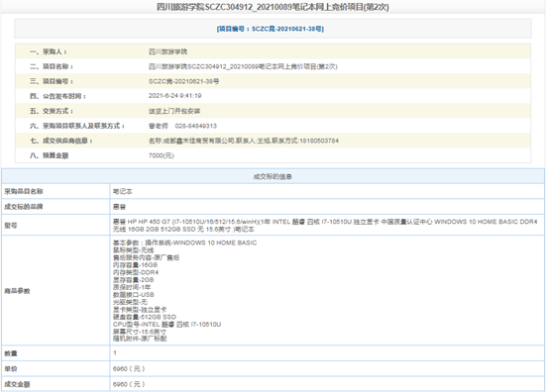This screenshot has width=546, height=392.
Task: Click the 数量 value 1
Action: (115, 353)
